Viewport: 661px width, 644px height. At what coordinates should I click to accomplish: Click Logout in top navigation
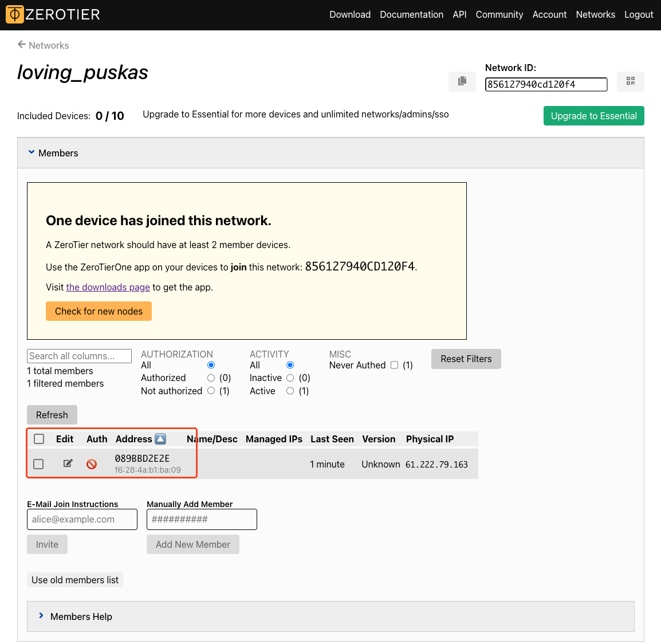(639, 14)
